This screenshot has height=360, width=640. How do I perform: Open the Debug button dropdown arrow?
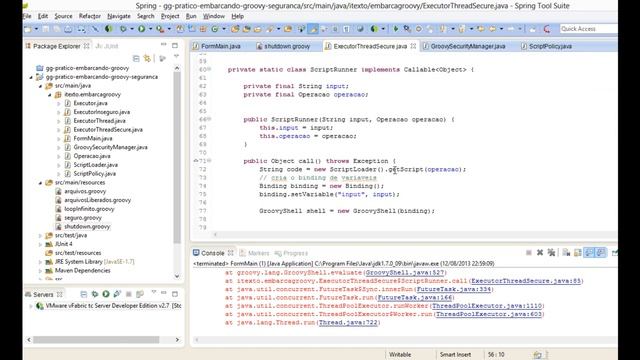(131, 29)
